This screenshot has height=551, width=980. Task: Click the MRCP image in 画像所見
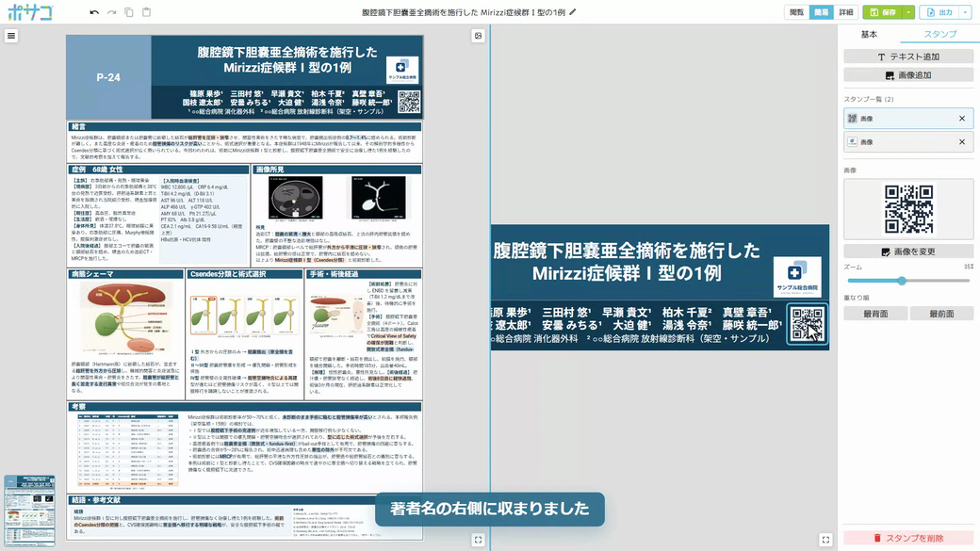pos(378,198)
